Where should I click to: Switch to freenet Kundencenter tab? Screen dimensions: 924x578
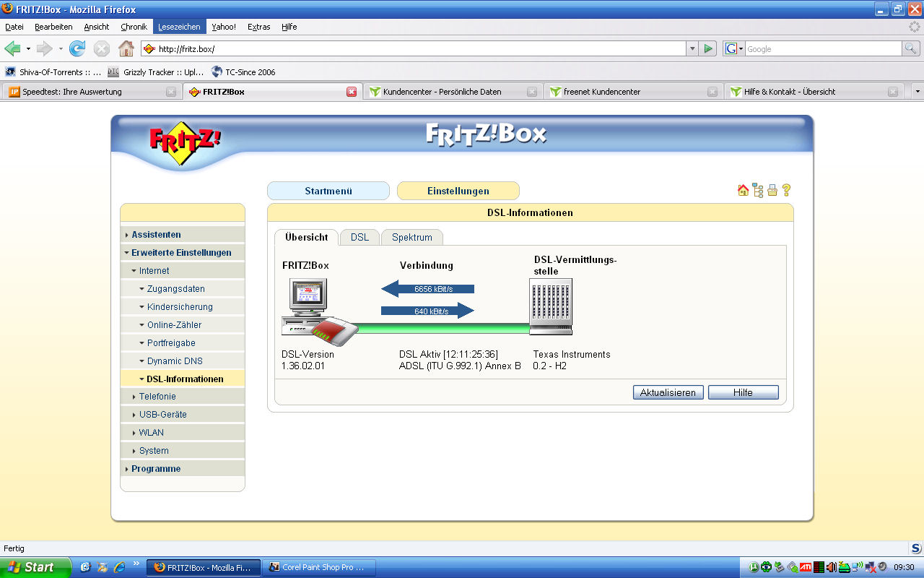click(x=632, y=92)
